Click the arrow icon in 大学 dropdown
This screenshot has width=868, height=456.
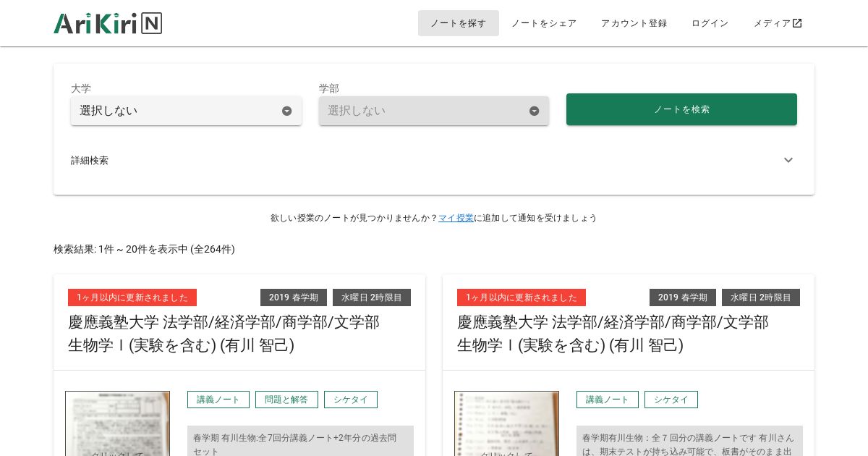287,111
